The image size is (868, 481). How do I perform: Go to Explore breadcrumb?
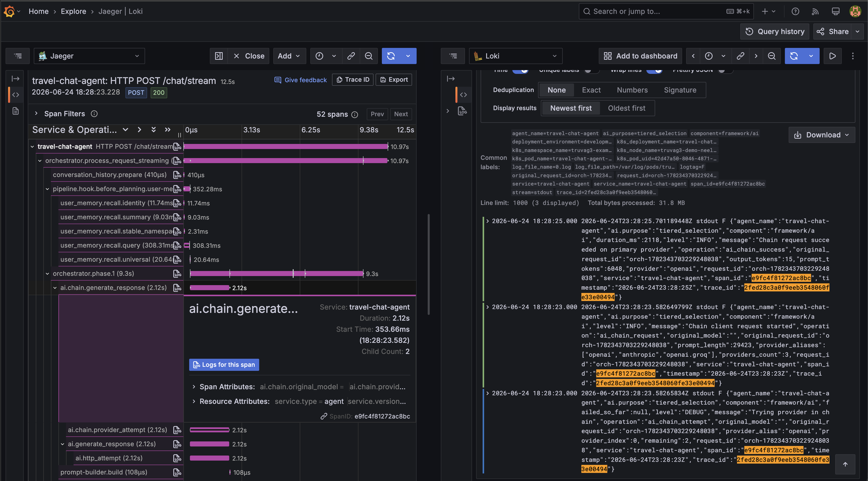(74, 11)
